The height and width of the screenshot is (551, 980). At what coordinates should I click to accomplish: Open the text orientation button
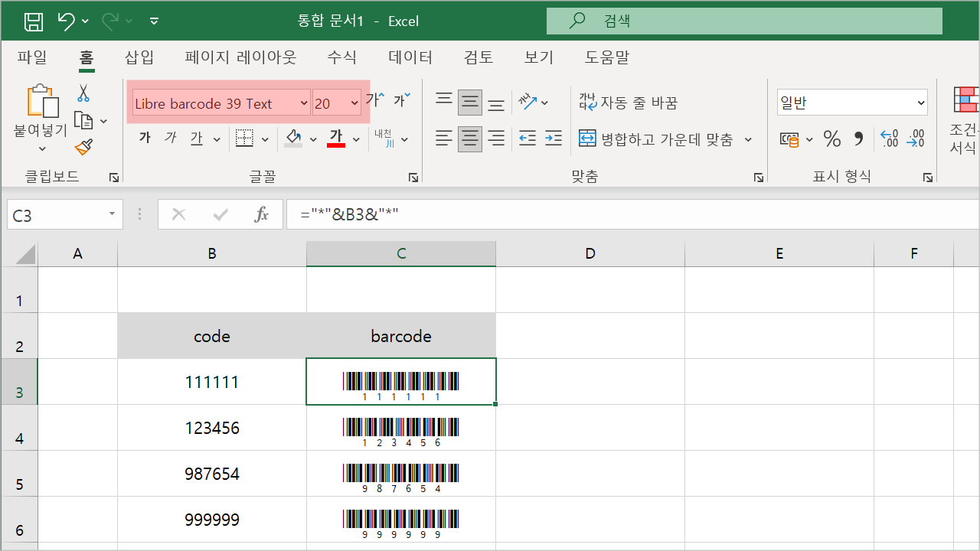click(528, 101)
